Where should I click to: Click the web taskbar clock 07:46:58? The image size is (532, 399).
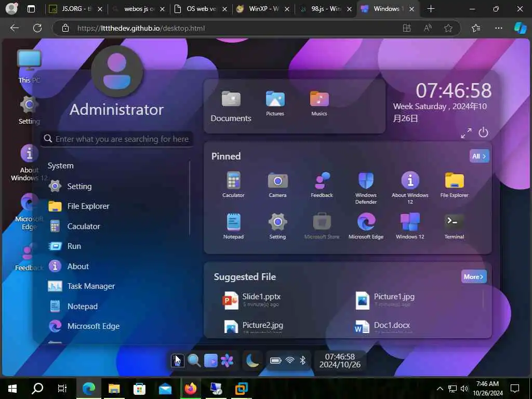point(340,361)
